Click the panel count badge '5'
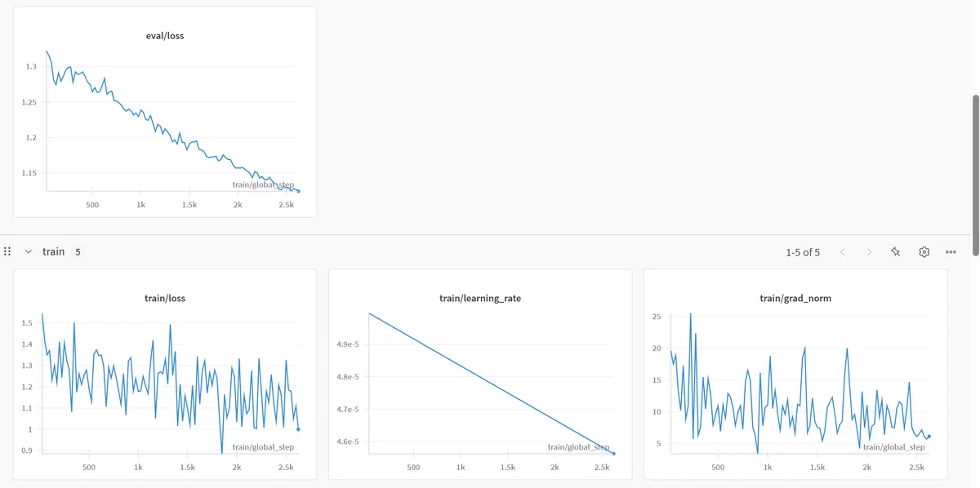Image resolution: width=980 pixels, height=488 pixels. coord(78,252)
